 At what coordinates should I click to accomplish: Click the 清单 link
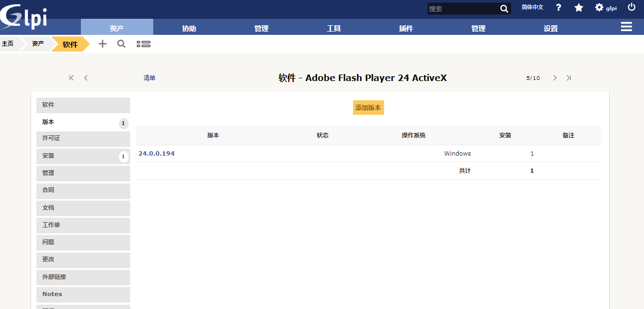(x=149, y=78)
